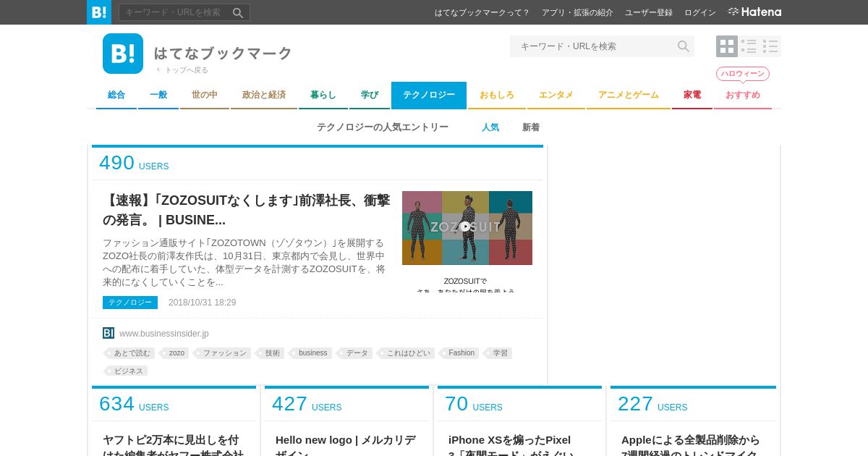
Task: Open アプリ・拡張の紹介 link
Action: pyautogui.click(x=577, y=12)
